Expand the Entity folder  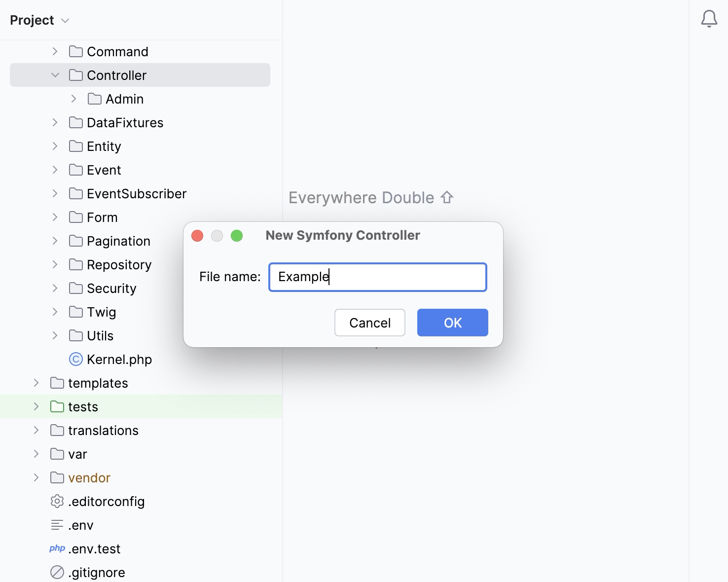click(54, 146)
